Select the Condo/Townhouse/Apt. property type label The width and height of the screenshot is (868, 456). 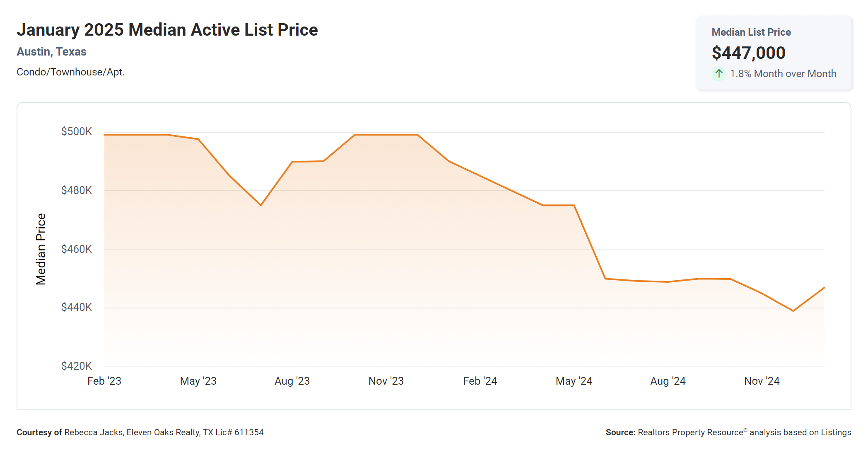pos(70,72)
